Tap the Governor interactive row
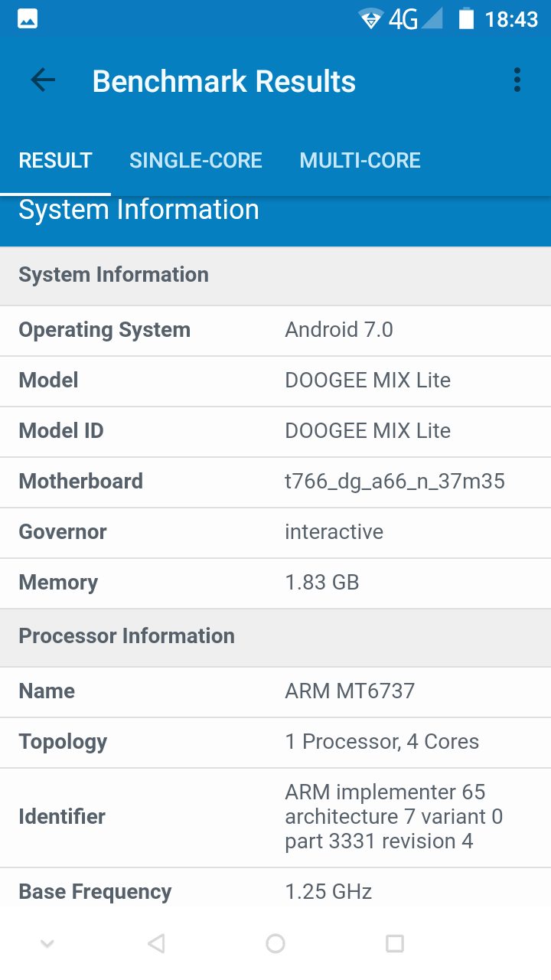This screenshot has width=551, height=980. [275, 532]
